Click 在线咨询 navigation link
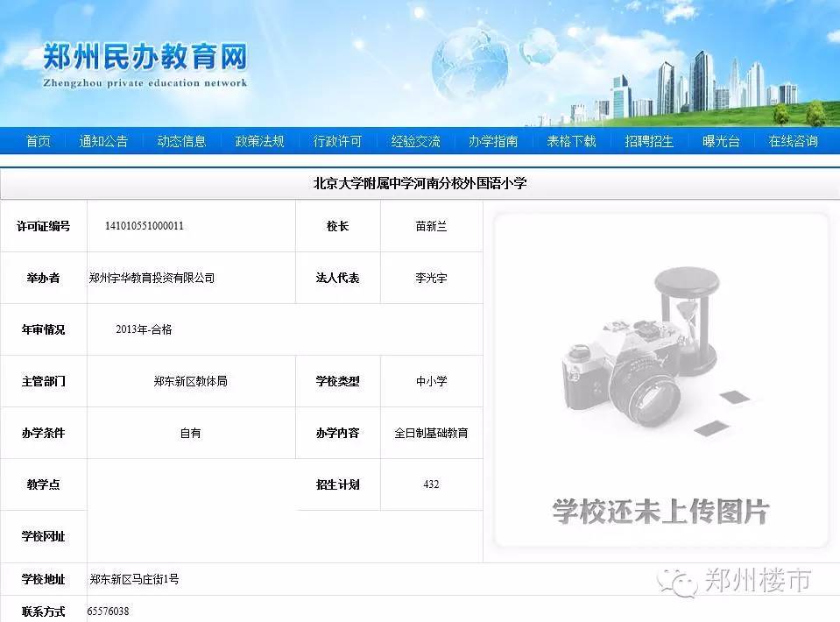The width and height of the screenshot is (840, 622). point(793,141)
